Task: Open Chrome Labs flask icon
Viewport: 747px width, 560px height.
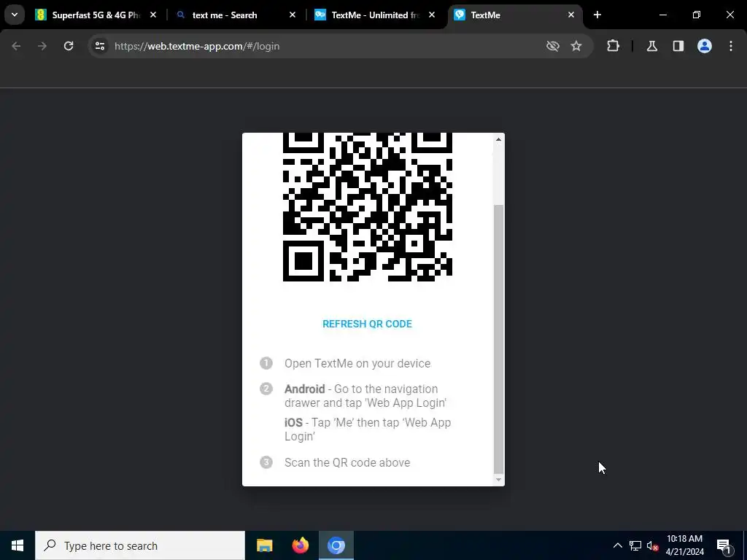Action: (651, 46)
